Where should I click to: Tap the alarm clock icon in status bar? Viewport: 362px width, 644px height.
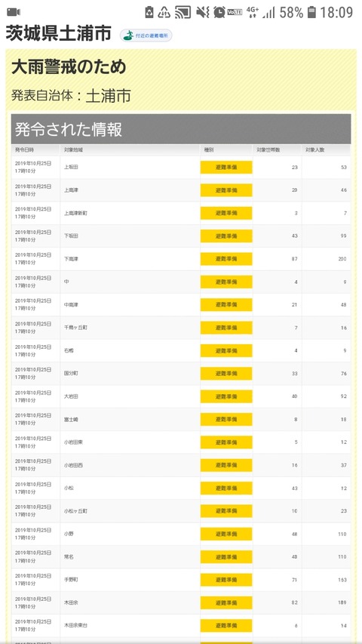click(x=219, y=12)
